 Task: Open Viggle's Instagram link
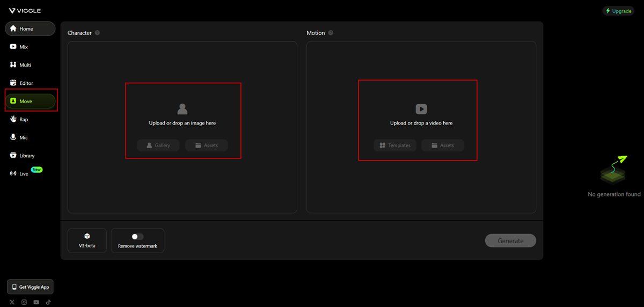click(x=24, y=302)
